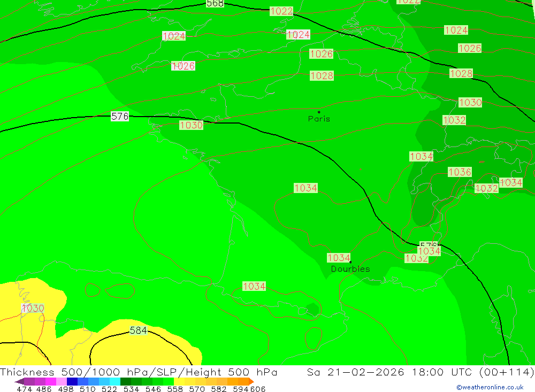Click the 568 height contour label
535x392 pixels.
coord(215,3)
